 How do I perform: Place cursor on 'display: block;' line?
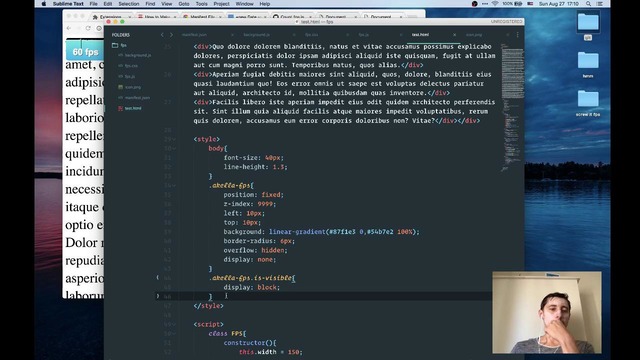[251, 287]
